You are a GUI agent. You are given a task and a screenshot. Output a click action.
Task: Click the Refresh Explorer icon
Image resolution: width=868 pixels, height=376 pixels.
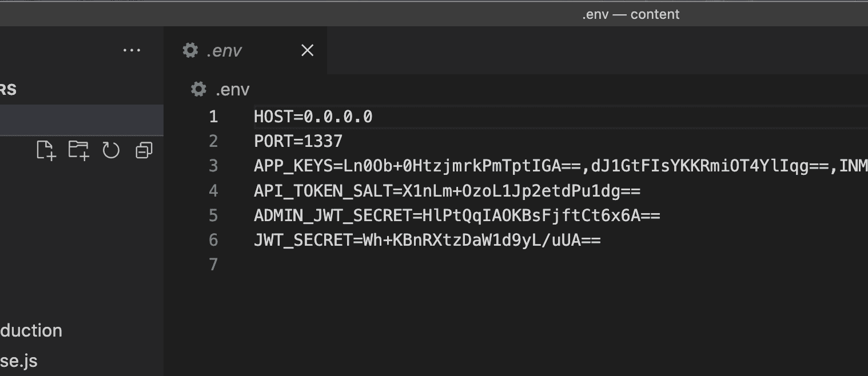(111, 150)
